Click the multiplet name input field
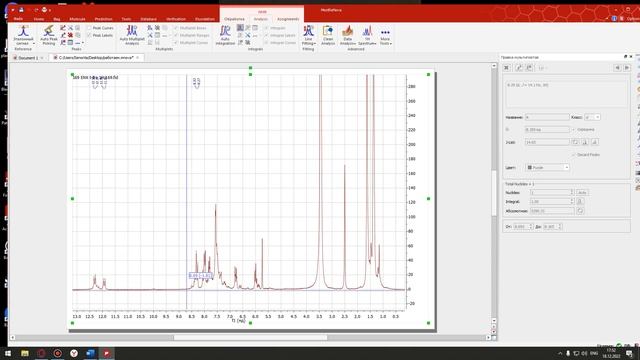Image resolution: width=640 pixels, height=360 pixels. pos(547,117)
